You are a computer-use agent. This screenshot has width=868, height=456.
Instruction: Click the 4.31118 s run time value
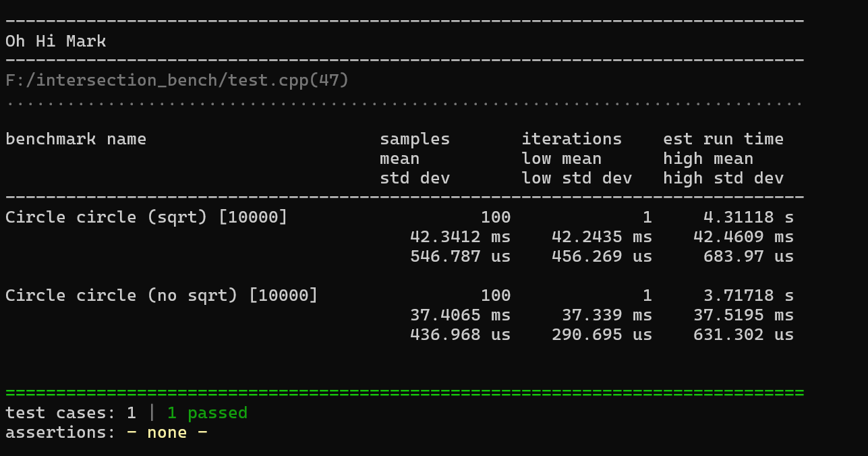(x=743, y=217)
